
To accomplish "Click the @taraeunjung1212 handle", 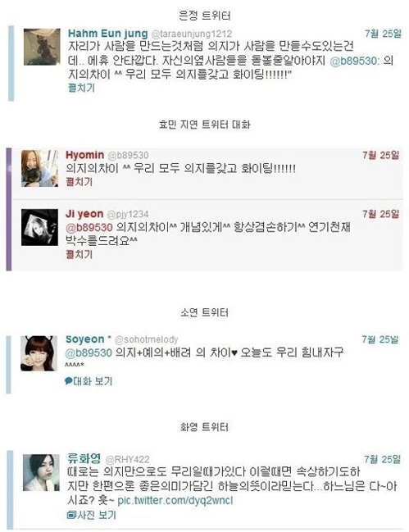I will (x=191, y=34).
